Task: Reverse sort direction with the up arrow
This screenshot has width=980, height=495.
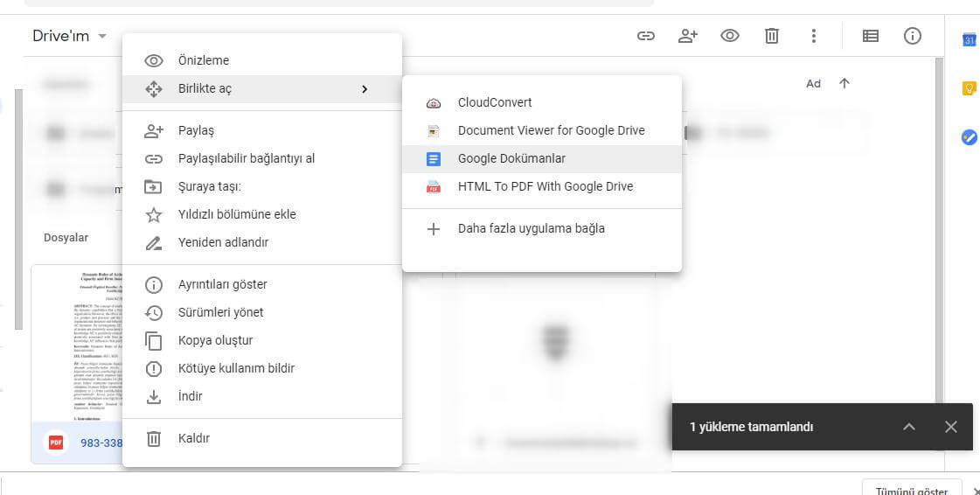Action: 844,83
